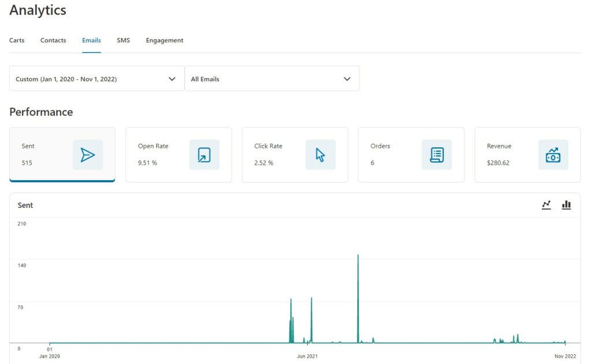Click the 515 sent count value
This screenshot has width=592, height=364.
click(27, 163)
